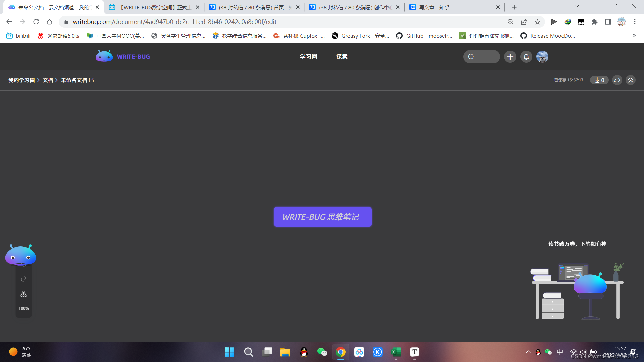This screenshot has height=362, width=644.
Task: Collapse the header with double chevron
Action: [630, 80]
